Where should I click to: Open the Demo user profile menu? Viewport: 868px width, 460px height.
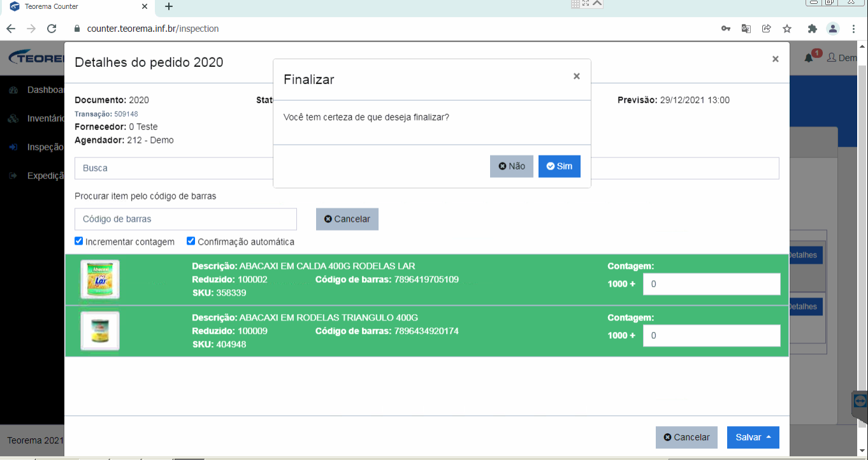pos(842,58)
